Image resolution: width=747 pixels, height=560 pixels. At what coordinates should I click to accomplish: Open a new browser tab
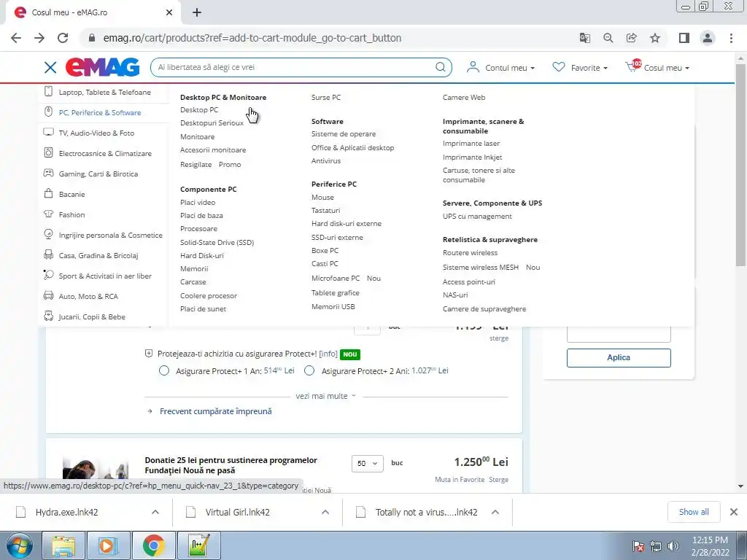[197, 13]
